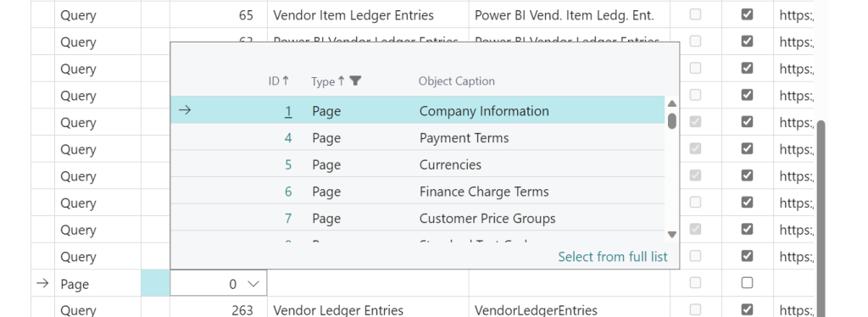The width and height of the screenshot is (868, 317).
Task: Uncheck Published for the VendorLedgerEntries row
Action: (x=748, y=309)
